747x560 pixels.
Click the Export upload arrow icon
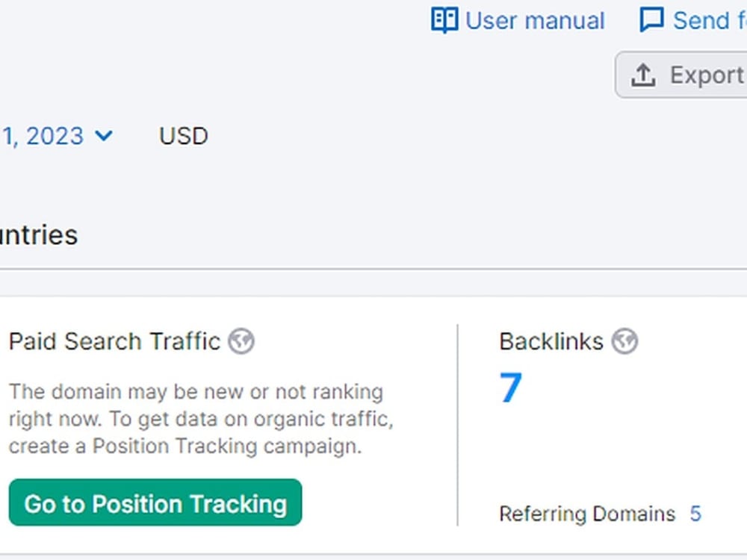click(x=643, y=75)
